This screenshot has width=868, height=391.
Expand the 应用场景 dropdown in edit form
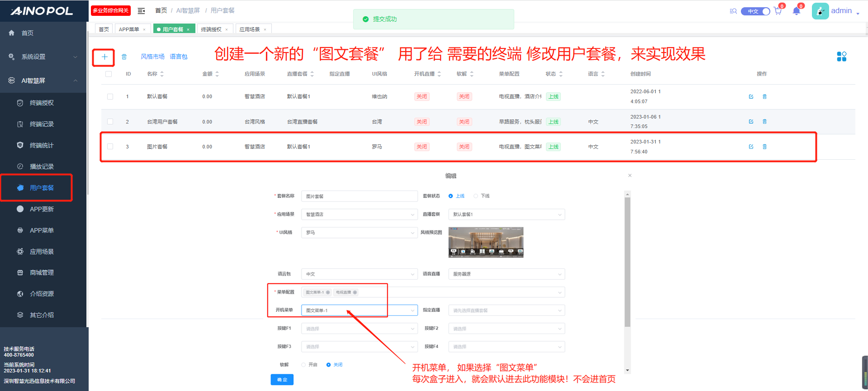coord(359,215)
